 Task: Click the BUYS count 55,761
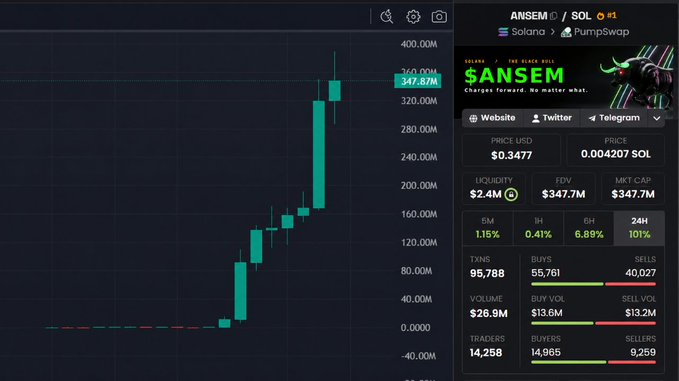[x=545, y=273]
